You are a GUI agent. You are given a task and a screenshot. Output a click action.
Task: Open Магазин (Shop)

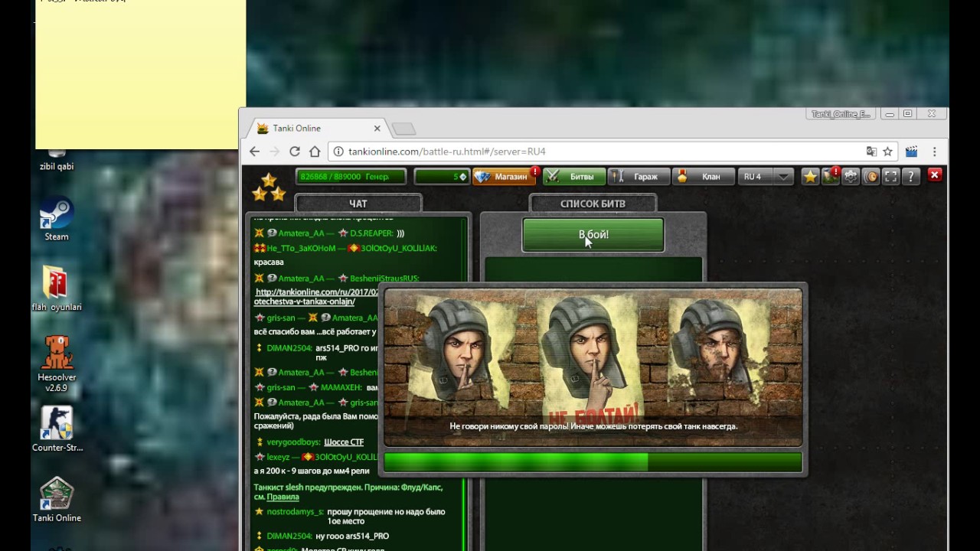505,177
